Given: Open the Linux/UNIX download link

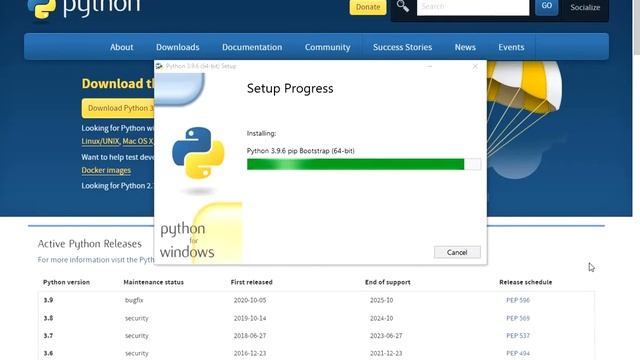Looking at the screenshot, I should point(100,141).
